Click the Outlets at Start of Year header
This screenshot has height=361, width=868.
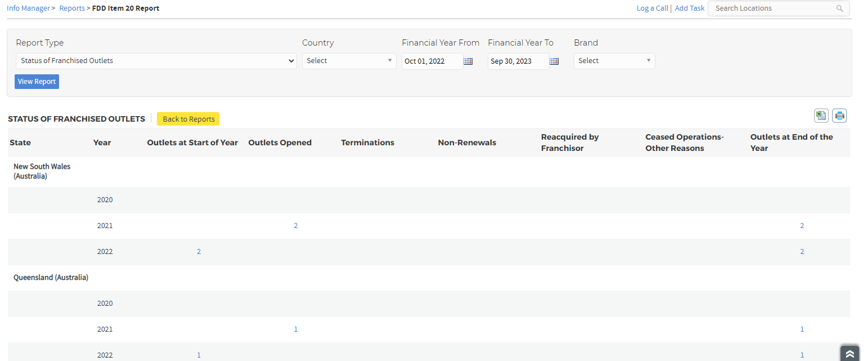pos(192,142)
